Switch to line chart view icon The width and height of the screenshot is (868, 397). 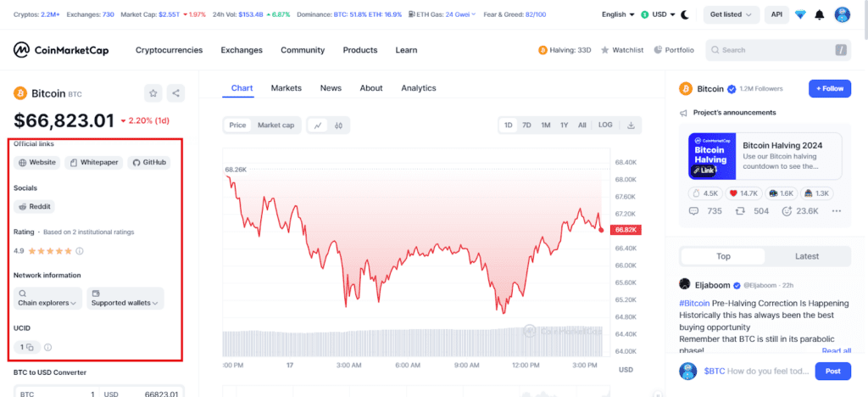click(x=318, y=126)
